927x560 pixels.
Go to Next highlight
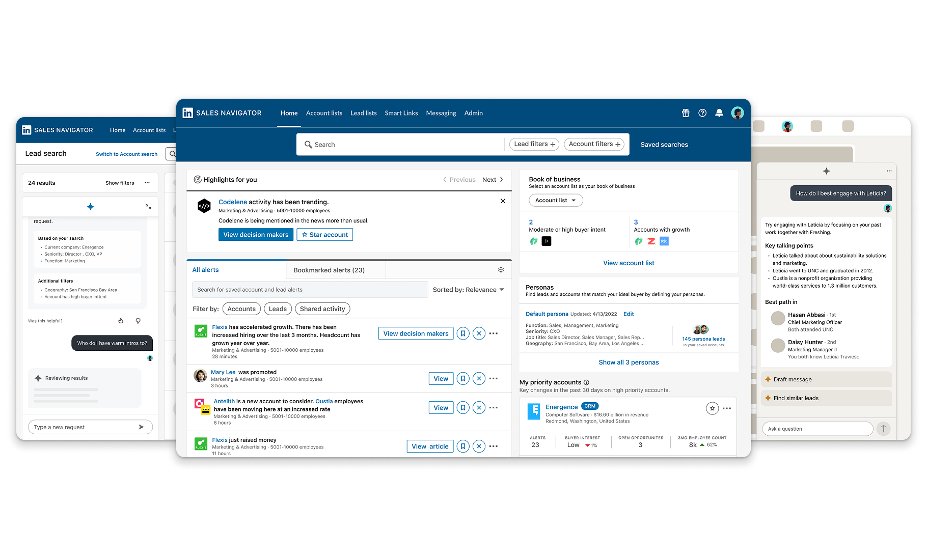pos(493,180)
